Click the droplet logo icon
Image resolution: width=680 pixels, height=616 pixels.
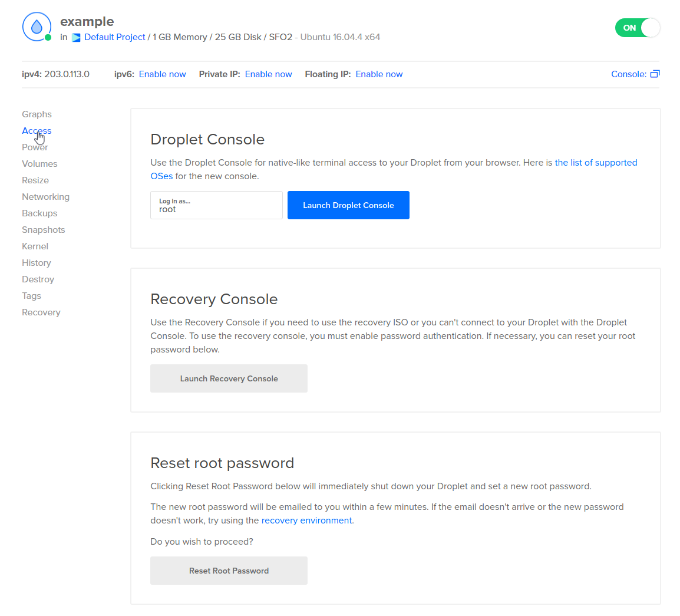tap(37, 27)
